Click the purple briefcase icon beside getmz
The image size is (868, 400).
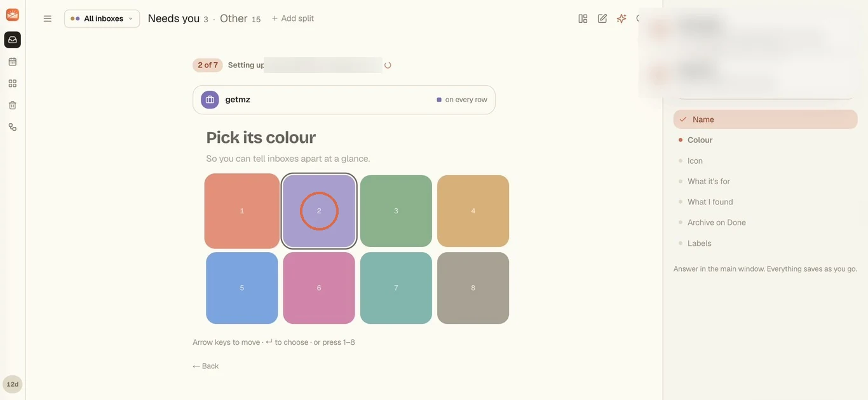[210, 100]
